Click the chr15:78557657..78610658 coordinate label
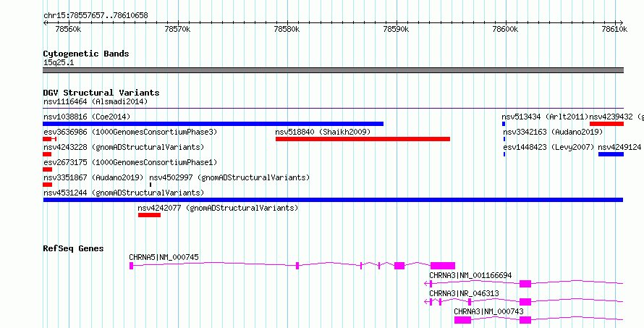The image size is (644, 328). click(x=96, y=16)
